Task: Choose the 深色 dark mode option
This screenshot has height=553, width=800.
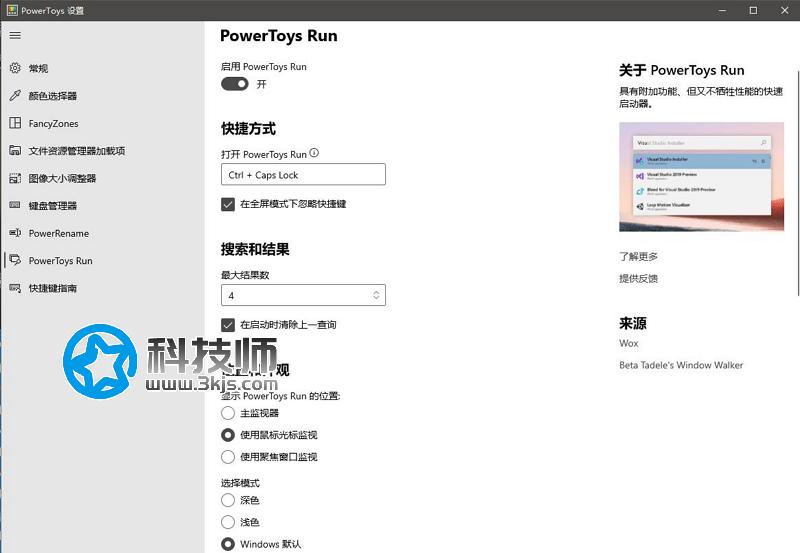Action: pyautogui.click(x=228, y=500)
